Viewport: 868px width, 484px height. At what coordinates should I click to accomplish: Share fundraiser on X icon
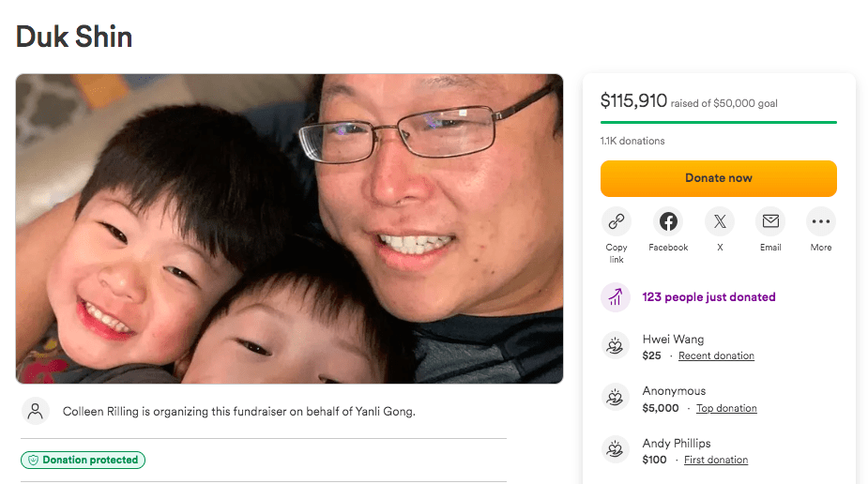coord(720,222)
